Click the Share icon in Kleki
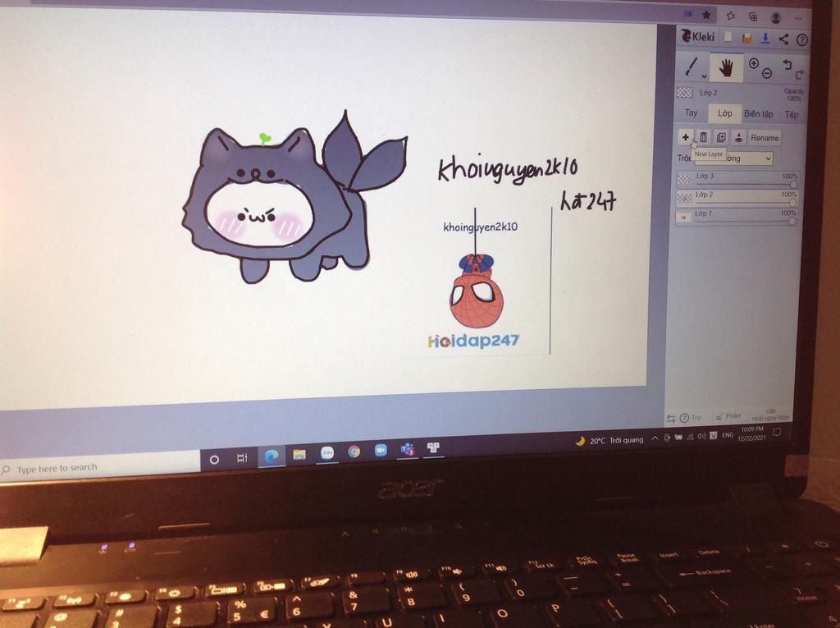 coord(783,39)
